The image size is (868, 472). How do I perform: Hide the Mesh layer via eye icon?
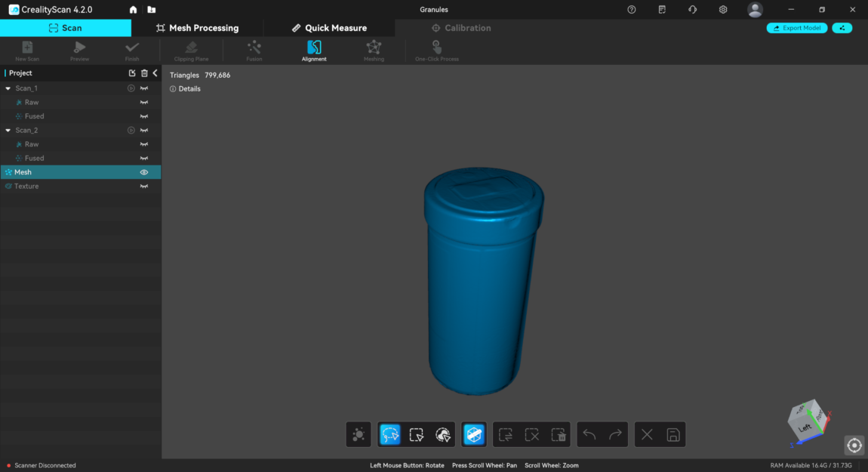[x=143, y=172]
